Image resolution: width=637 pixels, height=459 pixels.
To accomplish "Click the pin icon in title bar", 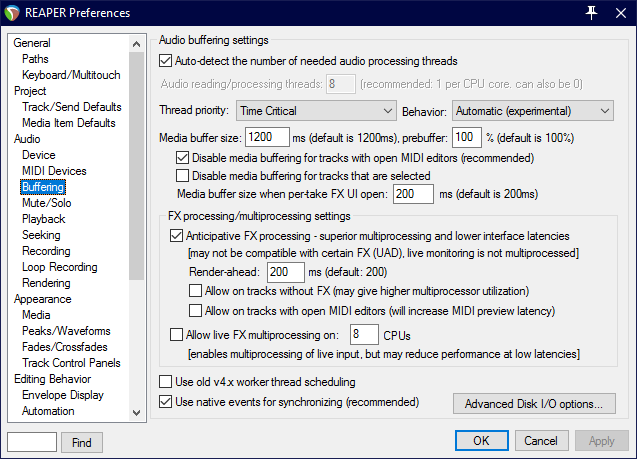I will 592,11.
